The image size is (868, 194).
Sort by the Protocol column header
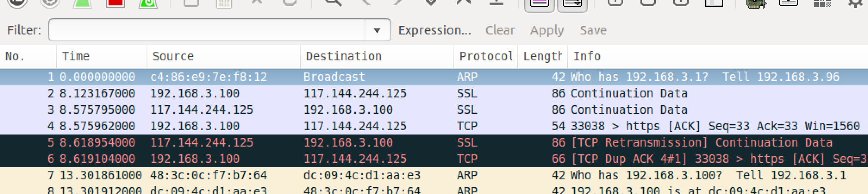pos(486,56)
